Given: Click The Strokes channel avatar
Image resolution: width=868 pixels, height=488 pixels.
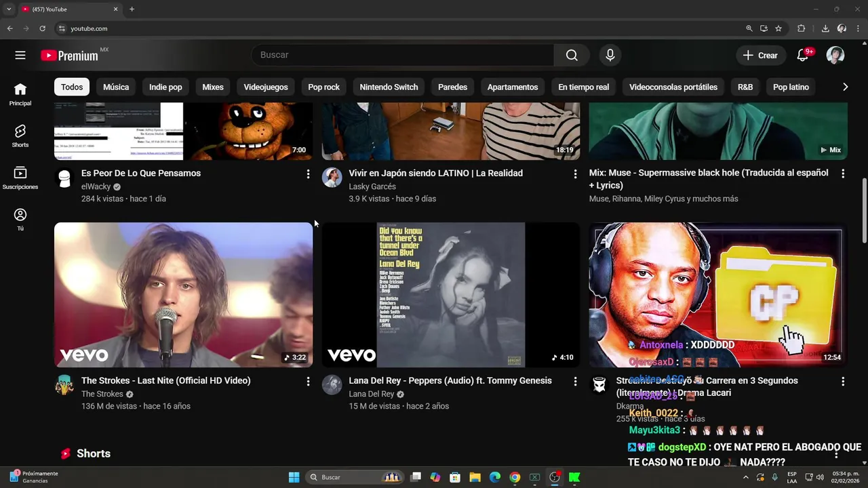Looking at the screenshot, I should pos(64,385).
